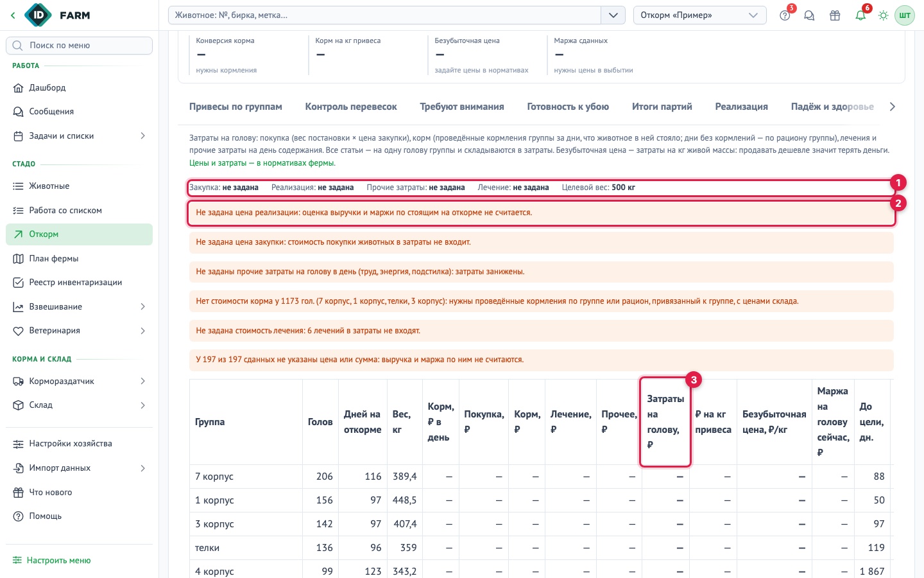924x578 pixels.
Task: Switch to Итоги партий tab
Action: [x=662, y=107]
